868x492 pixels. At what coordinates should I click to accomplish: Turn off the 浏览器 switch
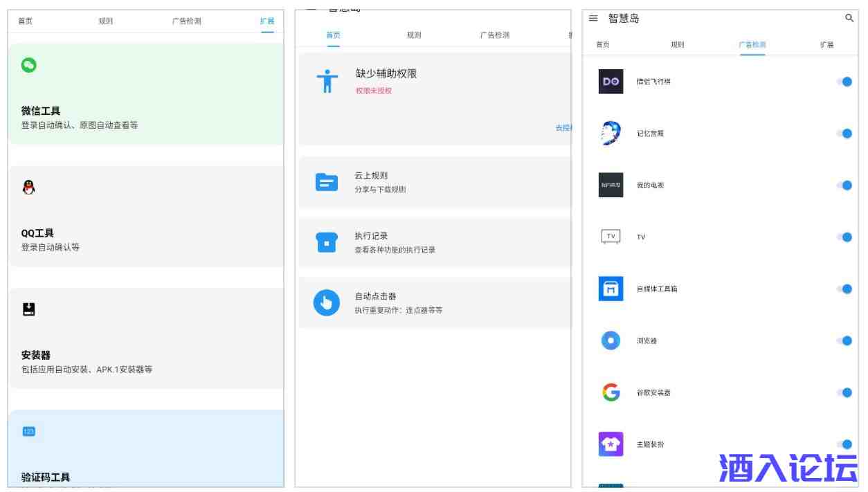(844, 340)
